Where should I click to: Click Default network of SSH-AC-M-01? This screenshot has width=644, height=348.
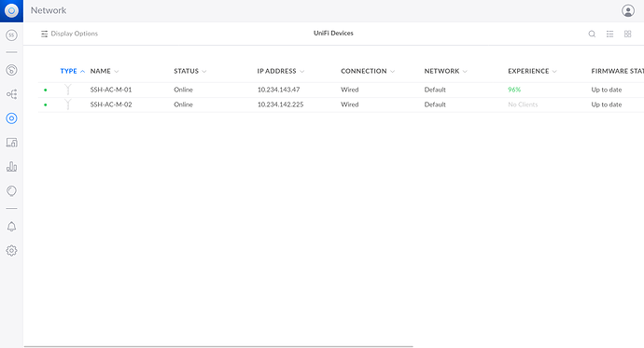click(x=435, y=90)
